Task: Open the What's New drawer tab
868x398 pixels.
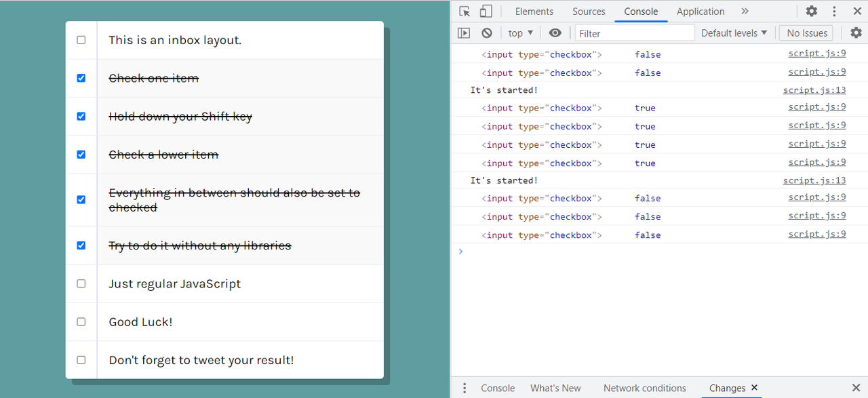Action: [555, 388]
